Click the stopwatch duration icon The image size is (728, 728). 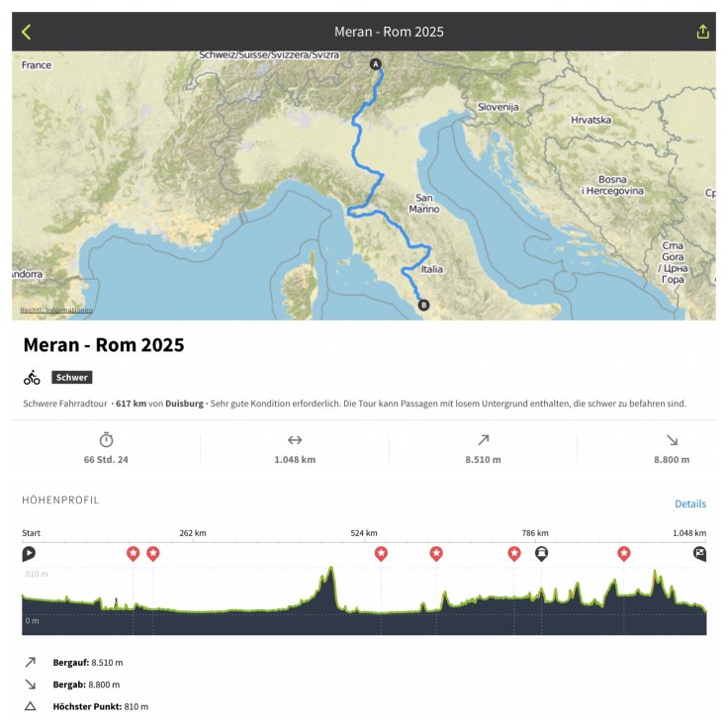point(107,440)
